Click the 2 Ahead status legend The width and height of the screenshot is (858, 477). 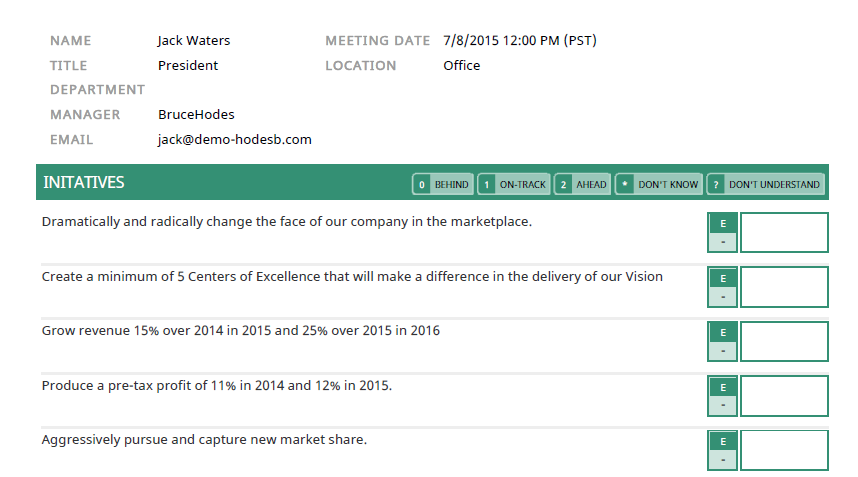[582, 185]
